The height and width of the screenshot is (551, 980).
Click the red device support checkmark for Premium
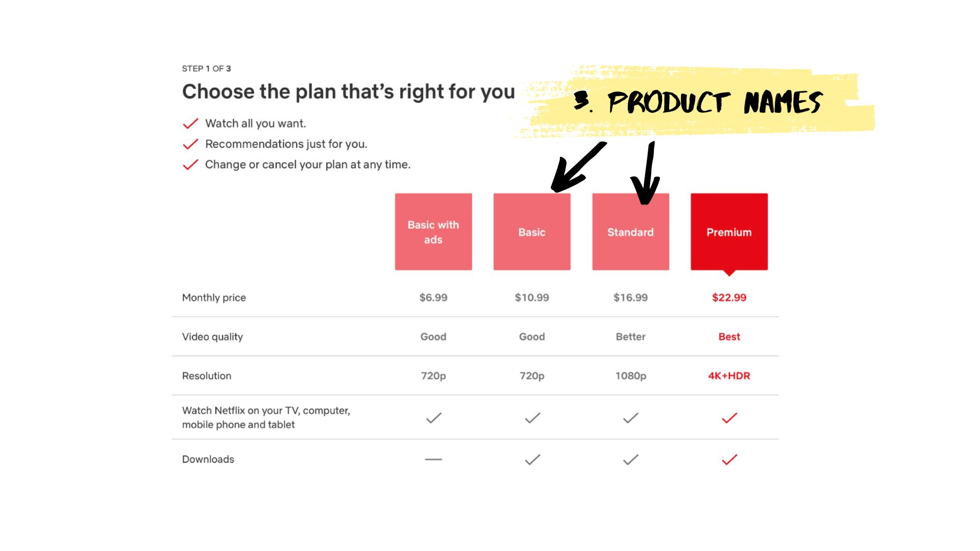pos(729,418)
